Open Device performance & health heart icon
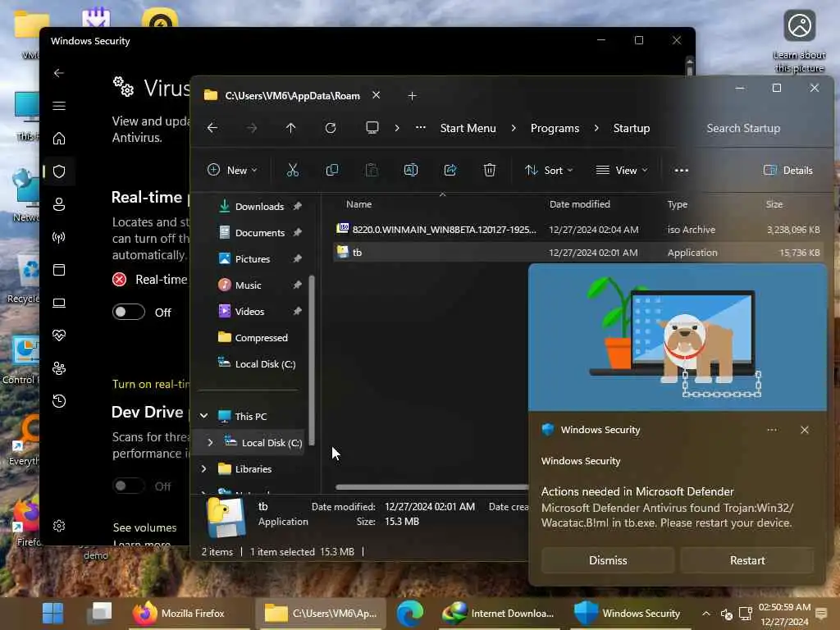Viewport: 840px width, 630px height. (59, 336)
